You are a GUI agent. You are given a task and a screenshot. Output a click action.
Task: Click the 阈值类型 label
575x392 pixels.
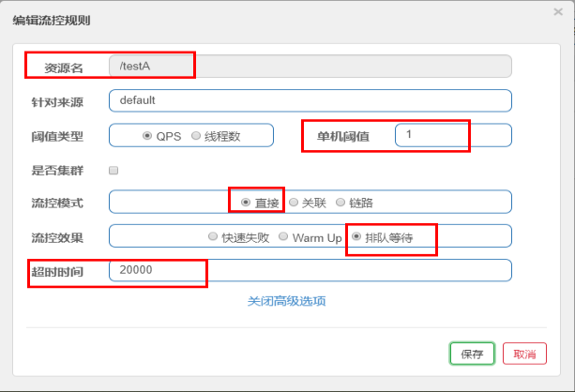(57, 136)
